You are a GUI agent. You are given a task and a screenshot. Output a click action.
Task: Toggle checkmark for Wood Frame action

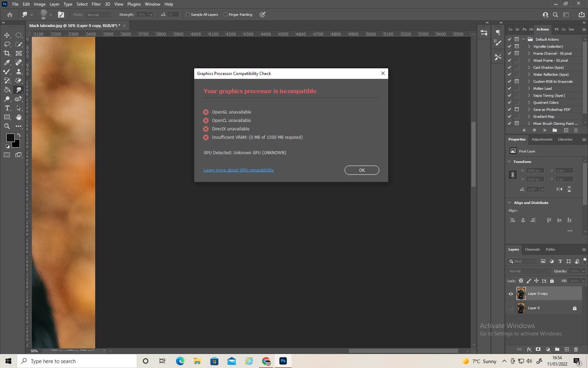pyautogui.click(x=510, y=60)
